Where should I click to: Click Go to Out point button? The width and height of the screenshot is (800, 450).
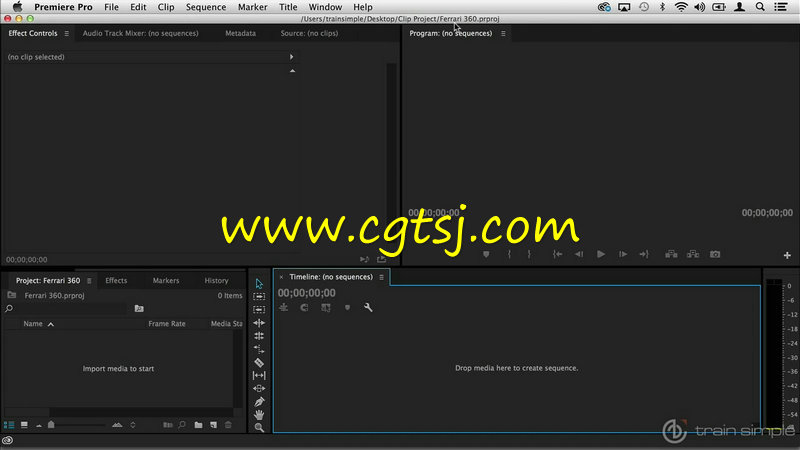click(644, 254)
